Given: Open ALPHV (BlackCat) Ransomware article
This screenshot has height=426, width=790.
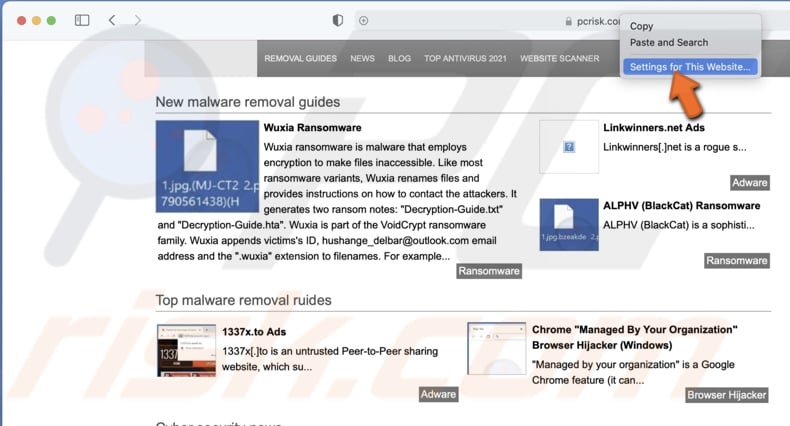Looking at the screenshot, I should pos(682,206).
